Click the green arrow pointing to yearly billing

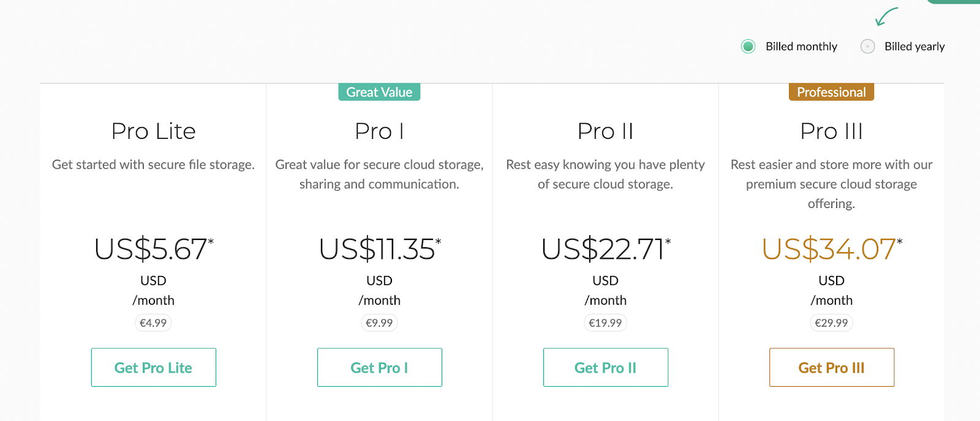point(886,17)
